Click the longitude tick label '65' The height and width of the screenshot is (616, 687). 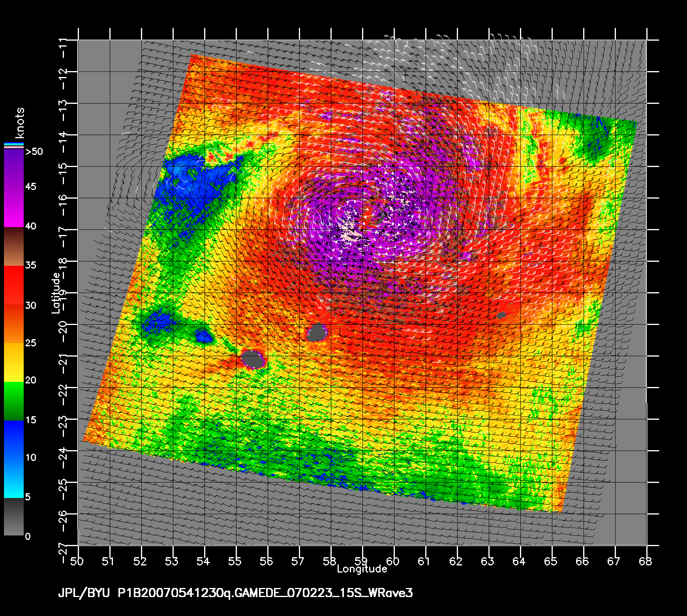tap(551, 561)
